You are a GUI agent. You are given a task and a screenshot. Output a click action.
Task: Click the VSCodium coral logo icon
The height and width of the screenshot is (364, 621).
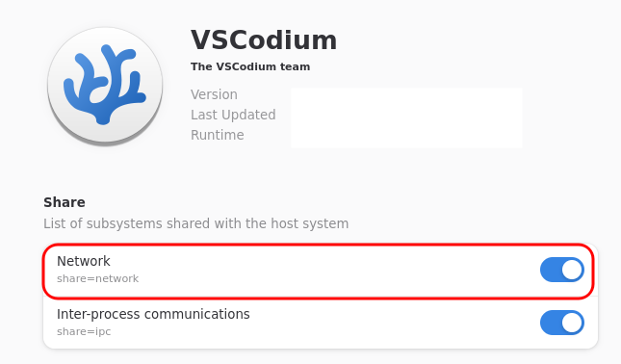pyautogui.click(x=105, y=86)
